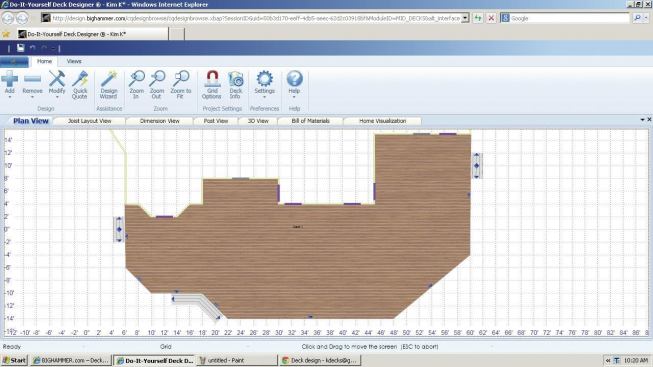Click the application menu button left of Home
The height and width of the screenshot is (367, 653).
(x=15, y=62)
